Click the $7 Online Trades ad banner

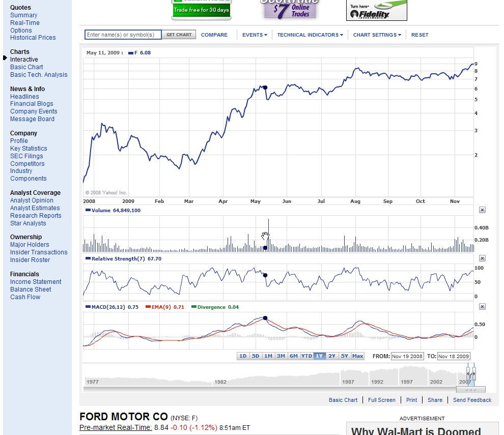click(x=290, y=10)
